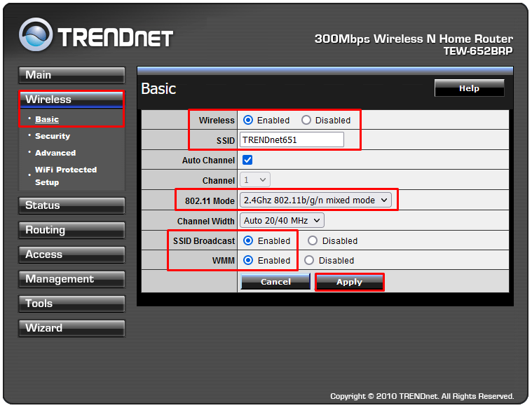Open the Main menu section

pos(71,75)
